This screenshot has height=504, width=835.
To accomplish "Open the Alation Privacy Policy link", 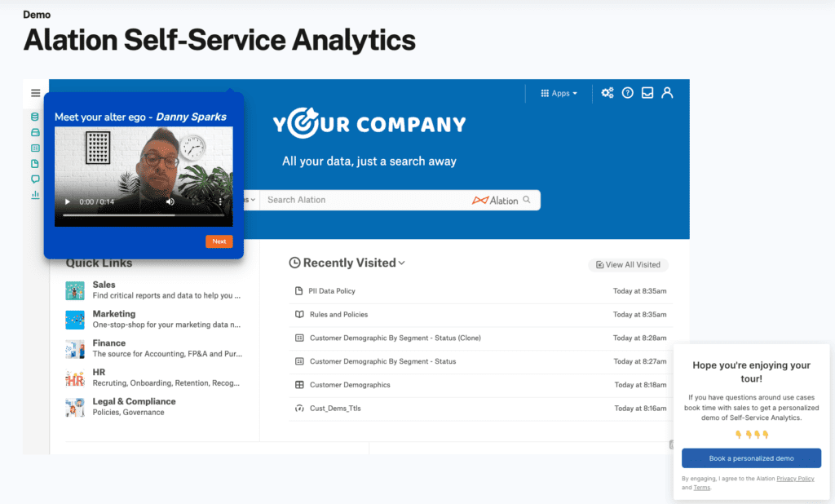I will pos(795,479).
